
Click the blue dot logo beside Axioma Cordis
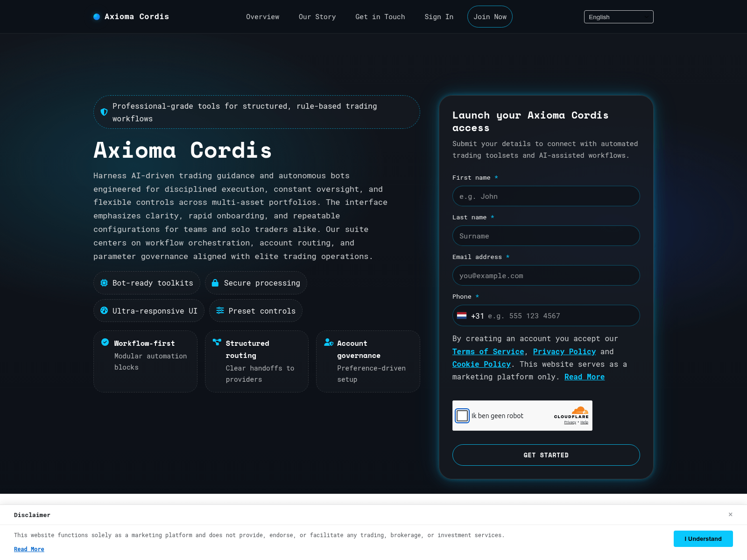click(x=97, y=17)
